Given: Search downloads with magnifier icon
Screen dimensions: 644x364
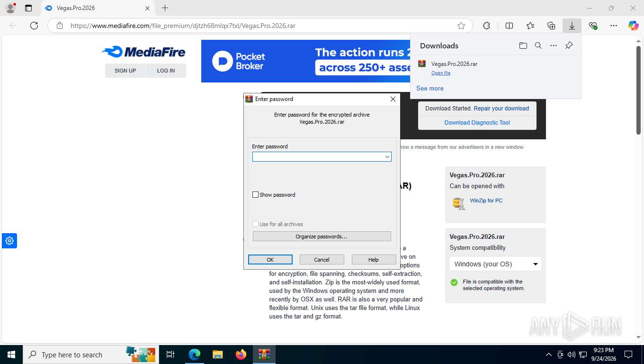Looking at the screenshot, I should (538, 45).
